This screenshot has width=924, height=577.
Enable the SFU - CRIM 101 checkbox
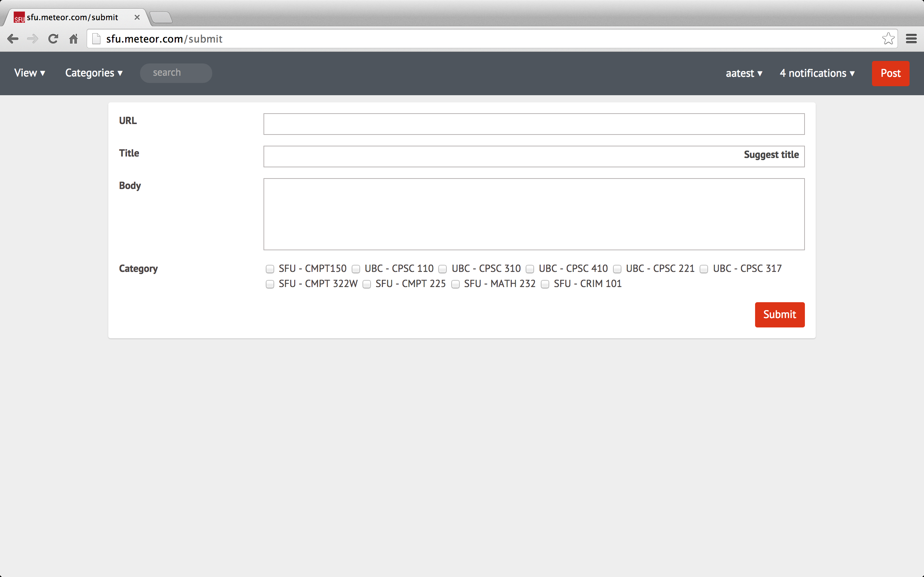click(545, 284)
